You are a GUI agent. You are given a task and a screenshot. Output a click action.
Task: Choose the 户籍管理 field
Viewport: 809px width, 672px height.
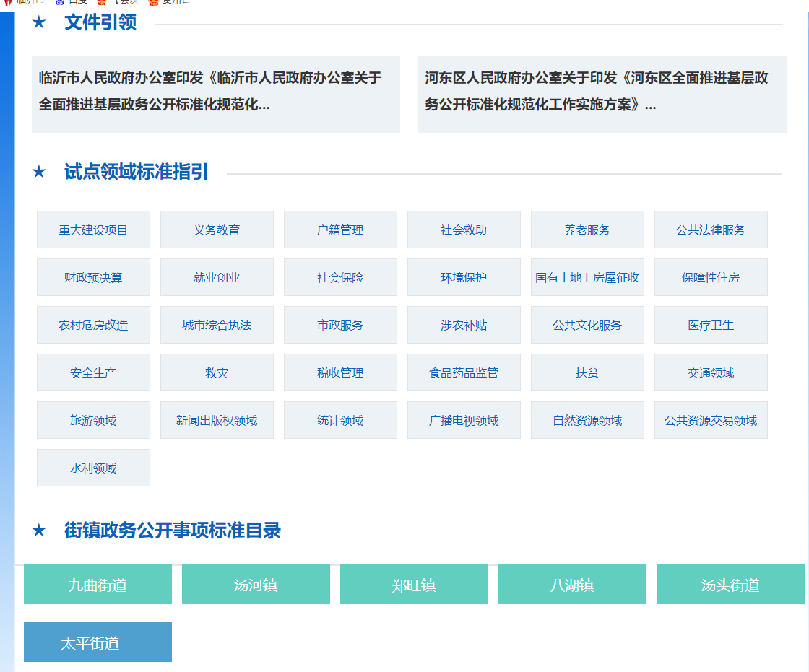click(340, 230)
